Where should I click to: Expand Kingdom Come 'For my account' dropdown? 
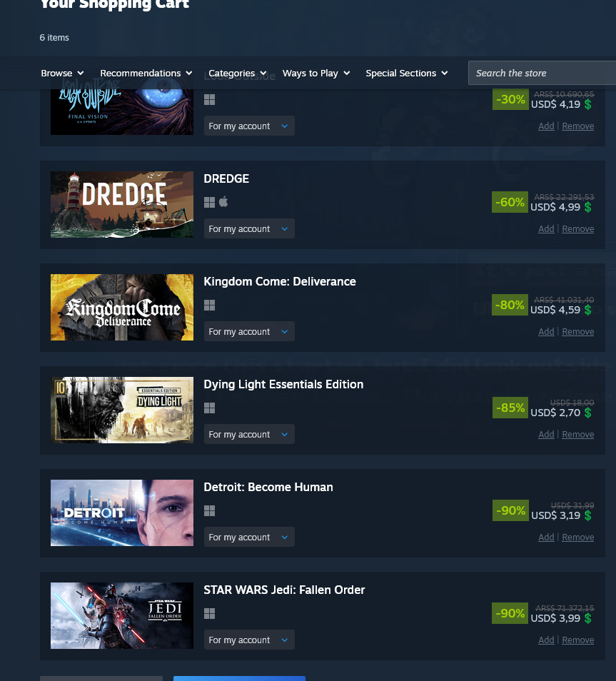point(249,332)
